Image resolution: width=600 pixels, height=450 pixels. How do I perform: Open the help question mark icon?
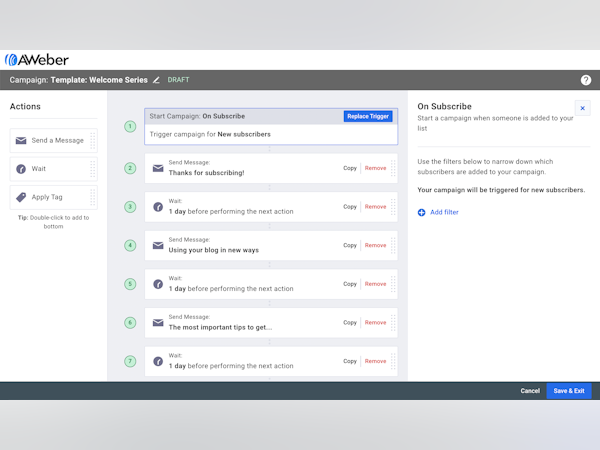click(x=586, y=80)
